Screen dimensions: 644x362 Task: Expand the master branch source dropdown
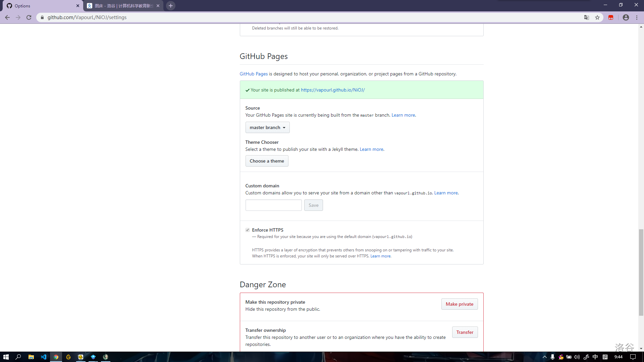(267, 127)
